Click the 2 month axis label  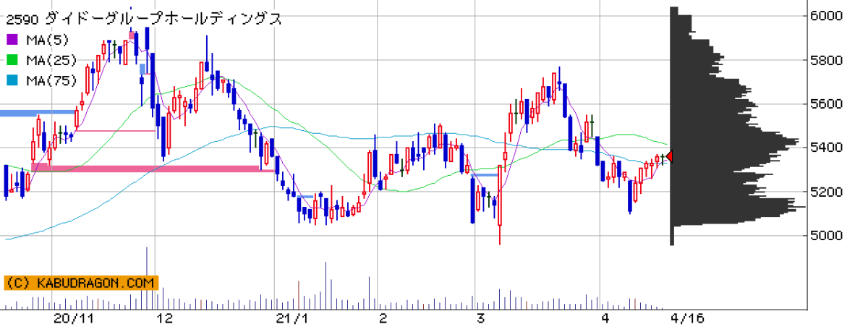[383, 318]
